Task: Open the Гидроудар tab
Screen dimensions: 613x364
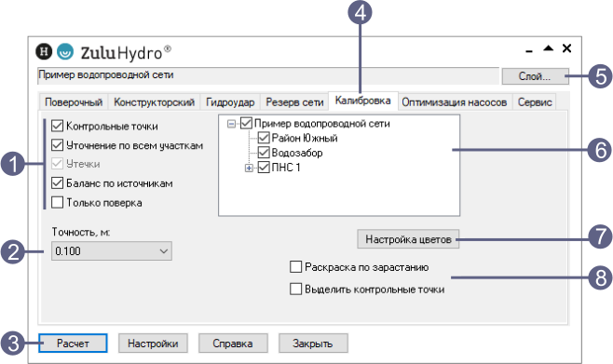Action: 230,102
